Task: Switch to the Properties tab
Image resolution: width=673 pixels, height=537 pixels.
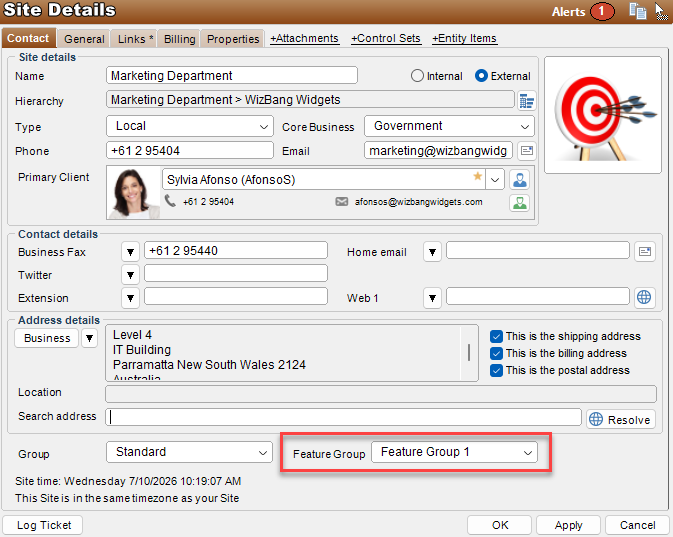Action: pyautogui.click(x=233, y=39)
